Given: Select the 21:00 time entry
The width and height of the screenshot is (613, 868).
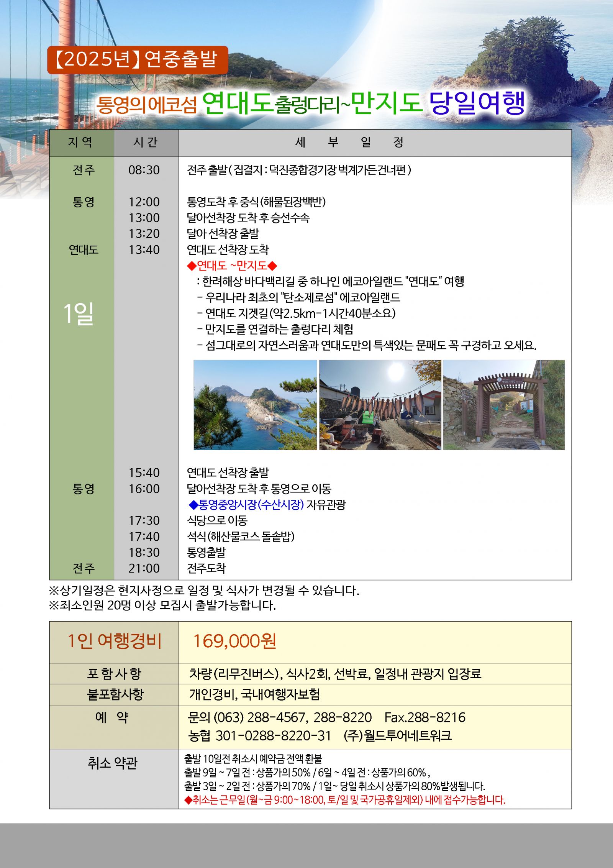Looking at the screenshot, I should [x=144, y=569].
